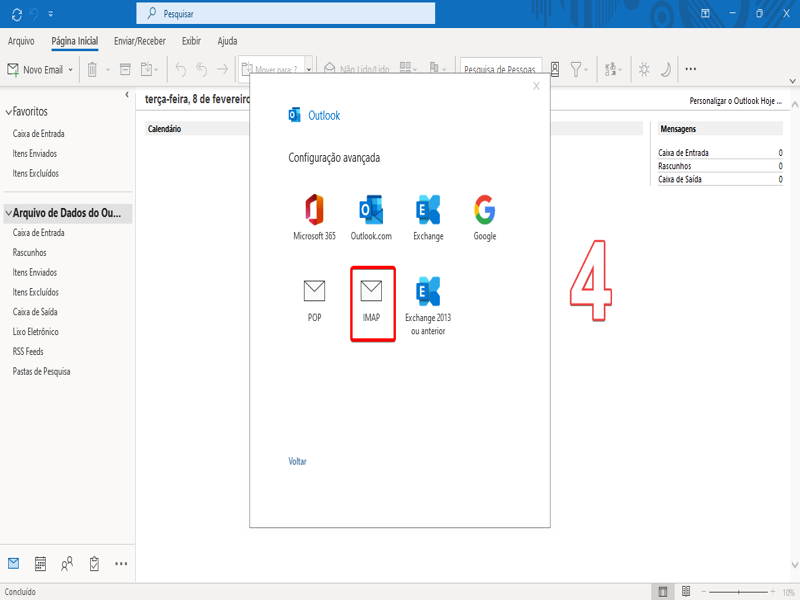Choose the Microsoft 365 account type
This screenshot has width=800, height=600.
[314, 217]
